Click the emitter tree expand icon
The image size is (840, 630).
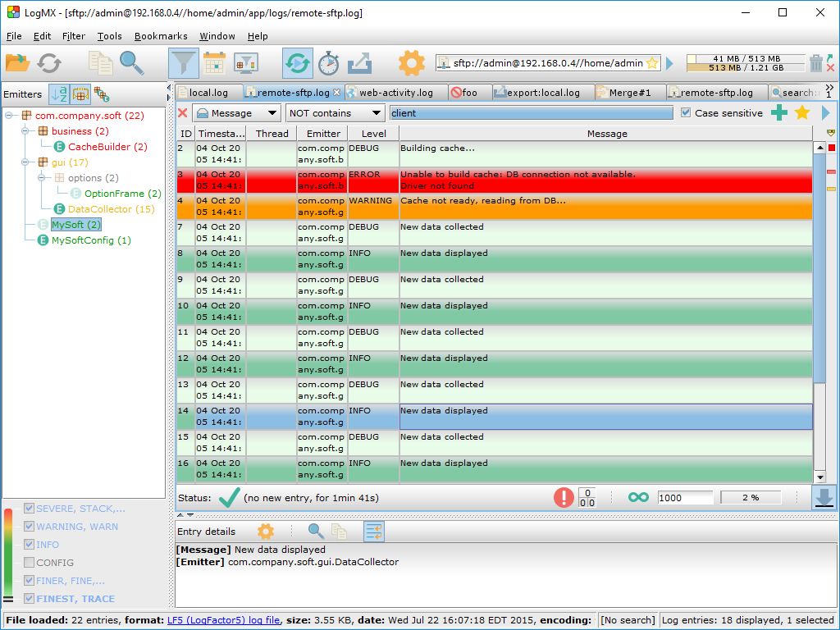coord(101,94)
